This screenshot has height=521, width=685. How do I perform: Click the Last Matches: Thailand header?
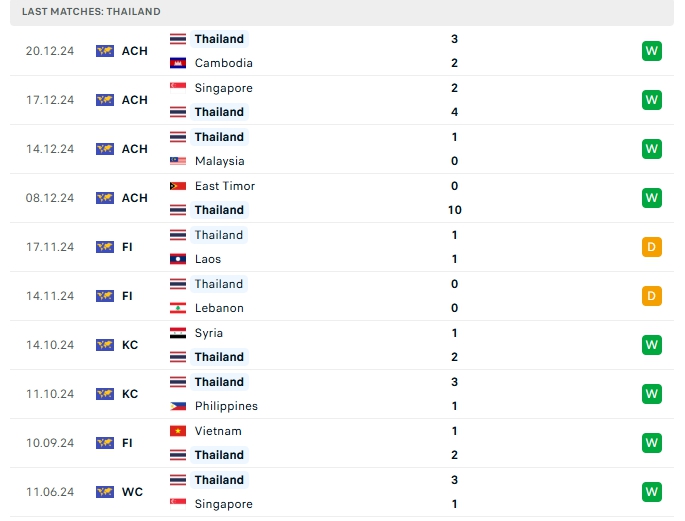pos(91,11)
